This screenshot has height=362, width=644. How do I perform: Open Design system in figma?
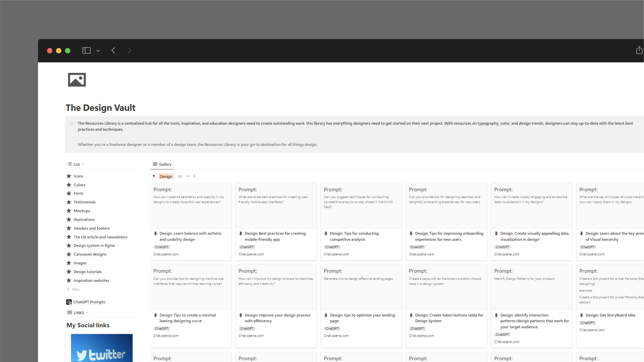[x=94, y=246]
